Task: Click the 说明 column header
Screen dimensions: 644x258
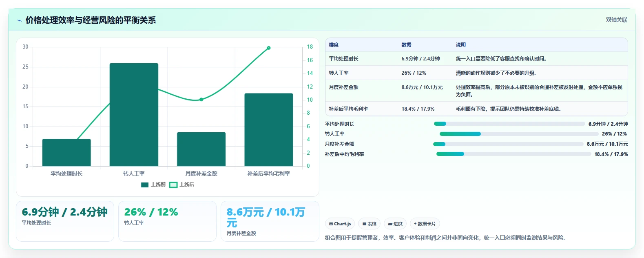Action: (460, 45)
